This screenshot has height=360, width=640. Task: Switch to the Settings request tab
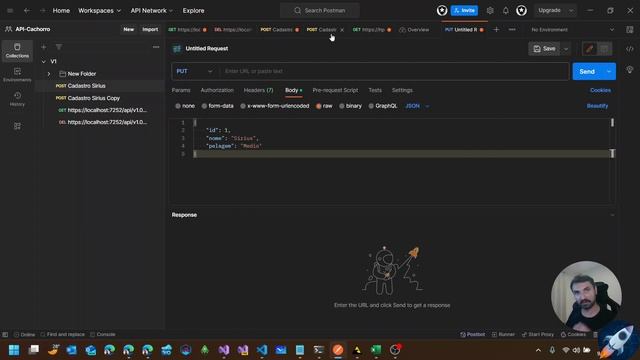click(x=402, y=90)
